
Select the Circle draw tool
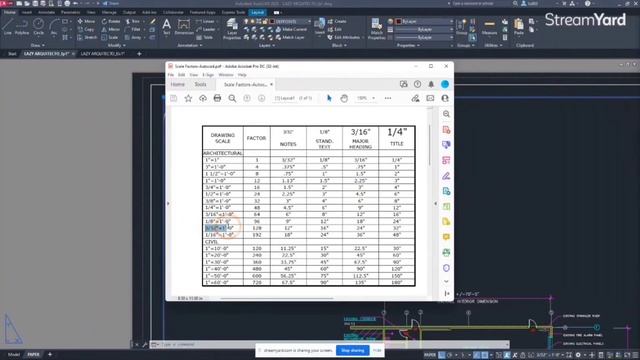click(x=38, y=26)
